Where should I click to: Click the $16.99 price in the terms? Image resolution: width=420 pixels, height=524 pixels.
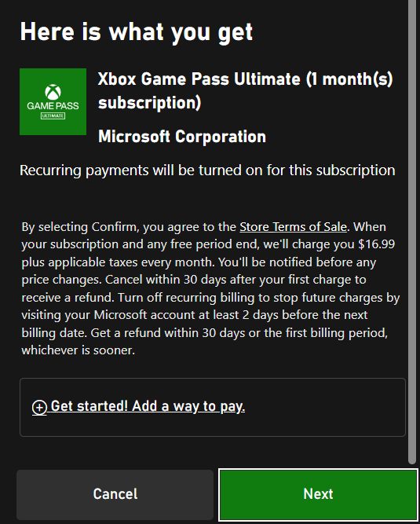377,244
